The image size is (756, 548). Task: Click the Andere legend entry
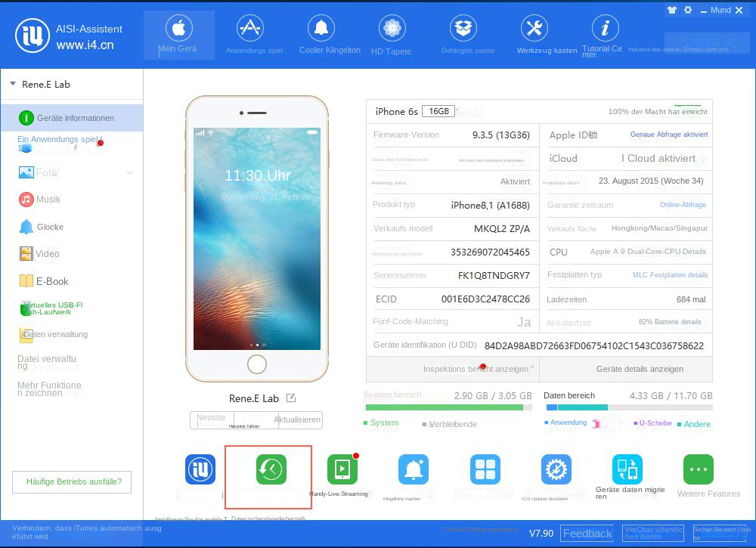click(x=694, y=424)
